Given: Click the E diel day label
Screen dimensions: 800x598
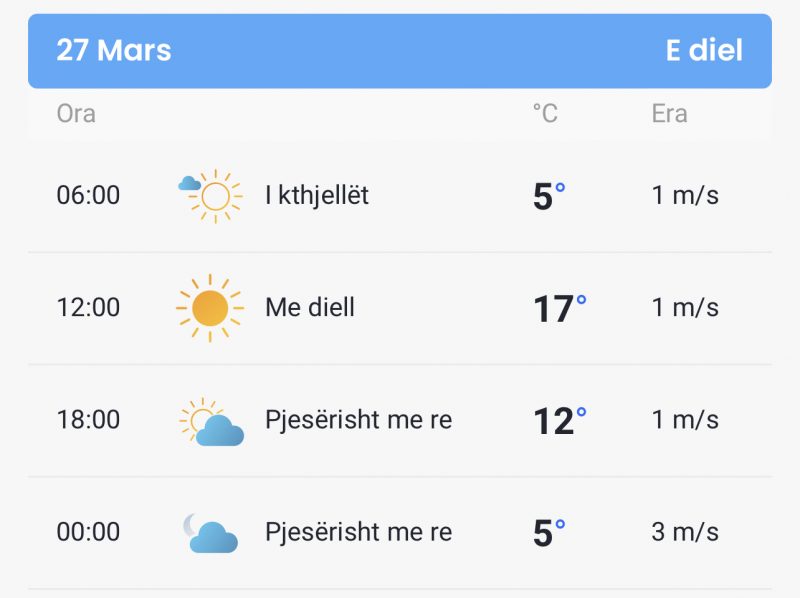Looking at the screenshot, I should [x=704, y=51].
